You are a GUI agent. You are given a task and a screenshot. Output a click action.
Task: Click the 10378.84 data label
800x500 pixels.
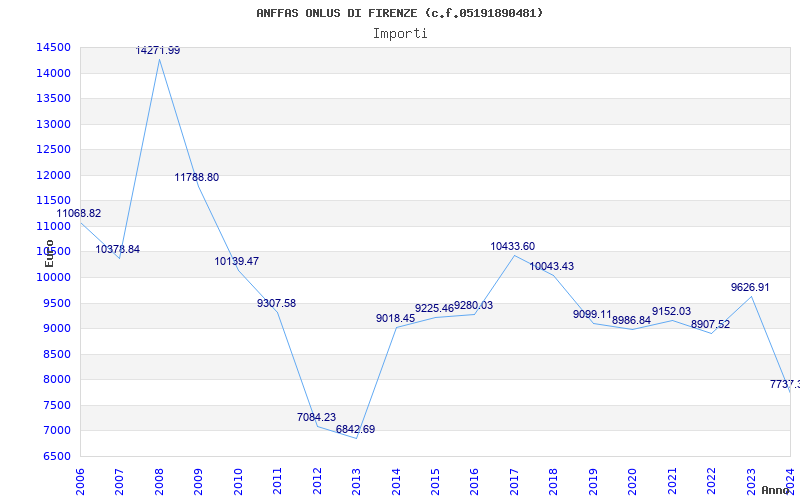[117, 249]
